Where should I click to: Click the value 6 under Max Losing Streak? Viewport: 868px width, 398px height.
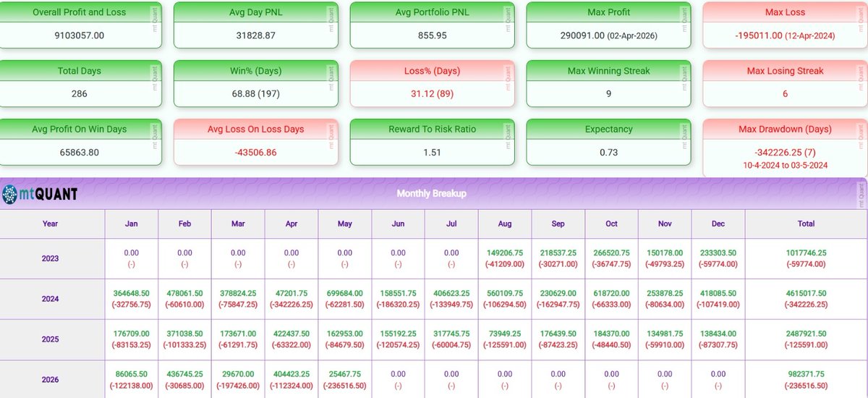[x=785, y=93]
